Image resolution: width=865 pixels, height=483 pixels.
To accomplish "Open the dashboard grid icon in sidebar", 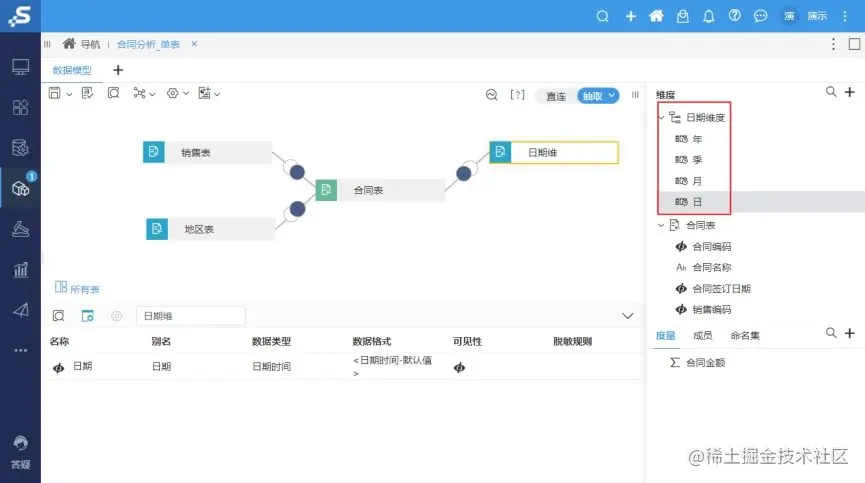I will tap(20, 108).
